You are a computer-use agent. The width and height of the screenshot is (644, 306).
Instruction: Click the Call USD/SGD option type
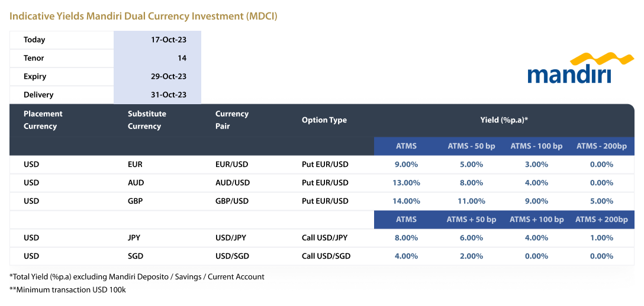326,256
